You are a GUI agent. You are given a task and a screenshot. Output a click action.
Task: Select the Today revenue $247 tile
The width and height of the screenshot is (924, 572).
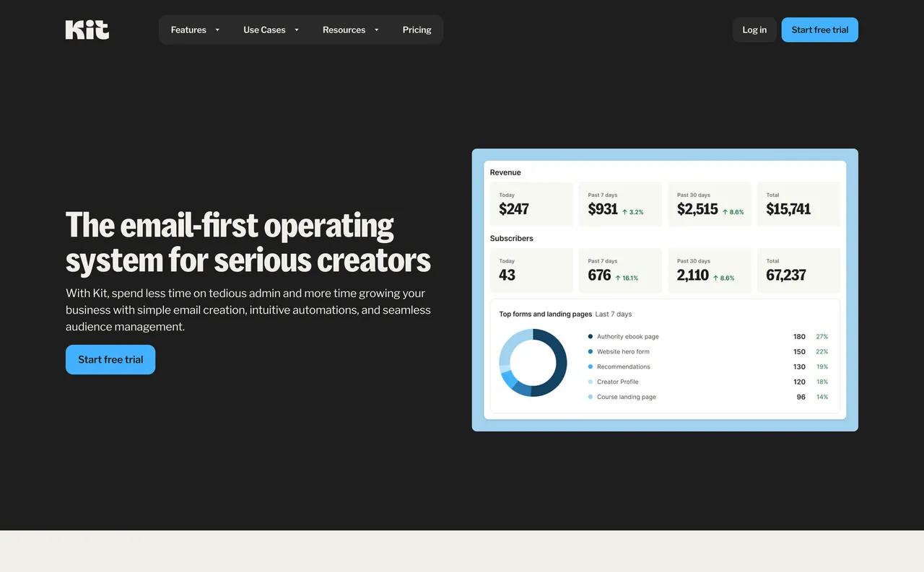(531, 203)
